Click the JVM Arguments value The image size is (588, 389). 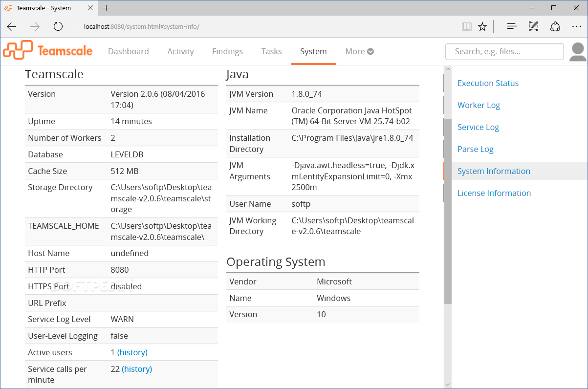point(353,176)
